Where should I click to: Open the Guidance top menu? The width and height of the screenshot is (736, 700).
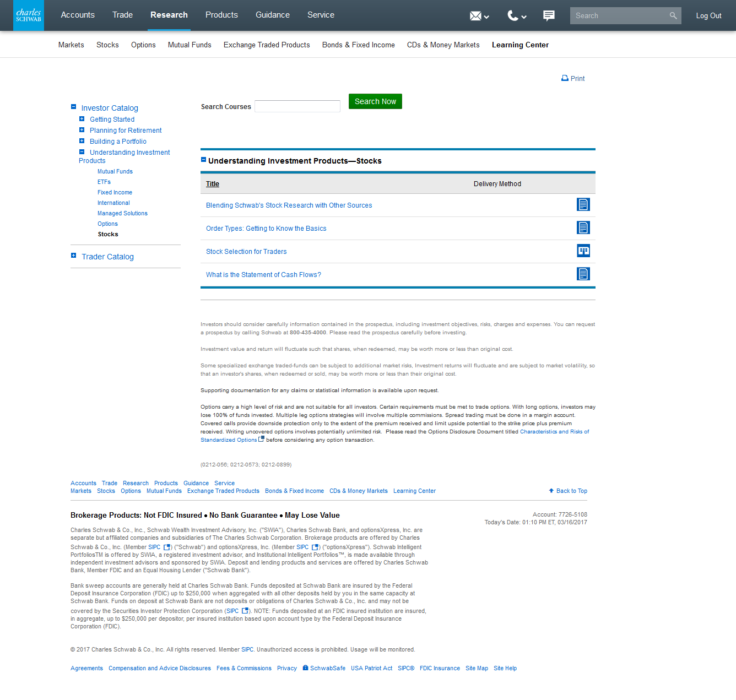point(273,15)
